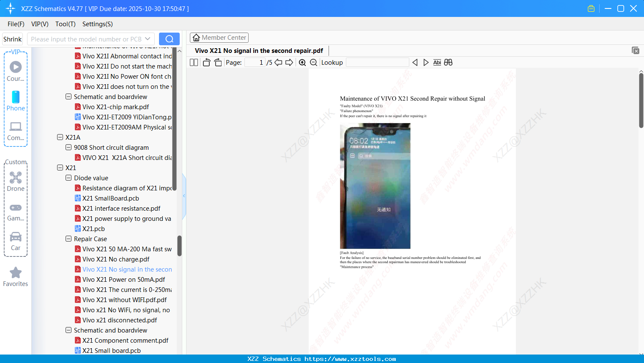
Task: Open the Tool menu
Action: 65,24
